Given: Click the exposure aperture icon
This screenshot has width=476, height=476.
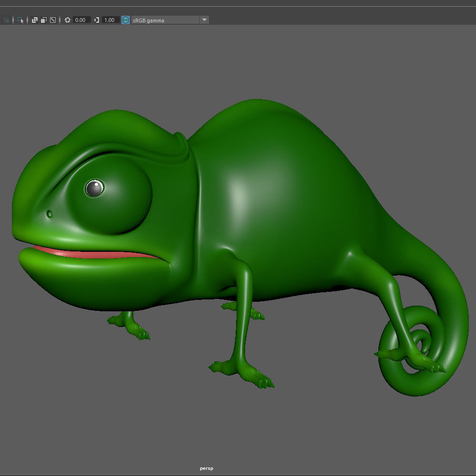Looking at the screenshot, I should coord(68,20).
